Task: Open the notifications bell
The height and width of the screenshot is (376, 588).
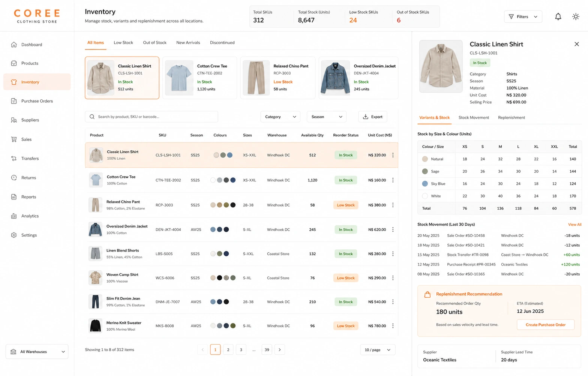Action: [x=558, y=16]
